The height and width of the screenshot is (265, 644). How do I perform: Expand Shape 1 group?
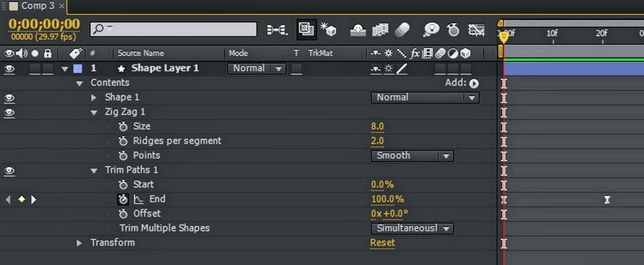coord(93,97)
